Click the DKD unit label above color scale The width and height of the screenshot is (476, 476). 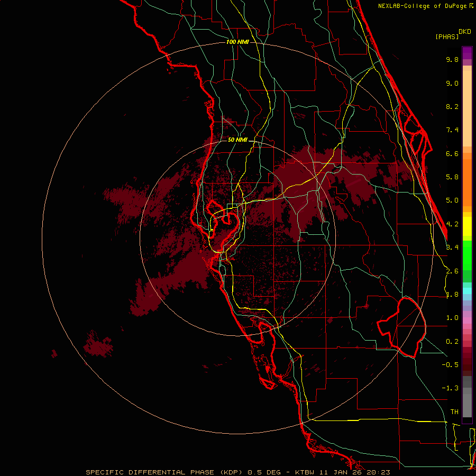pyautogui.click(x=465, y=32)
